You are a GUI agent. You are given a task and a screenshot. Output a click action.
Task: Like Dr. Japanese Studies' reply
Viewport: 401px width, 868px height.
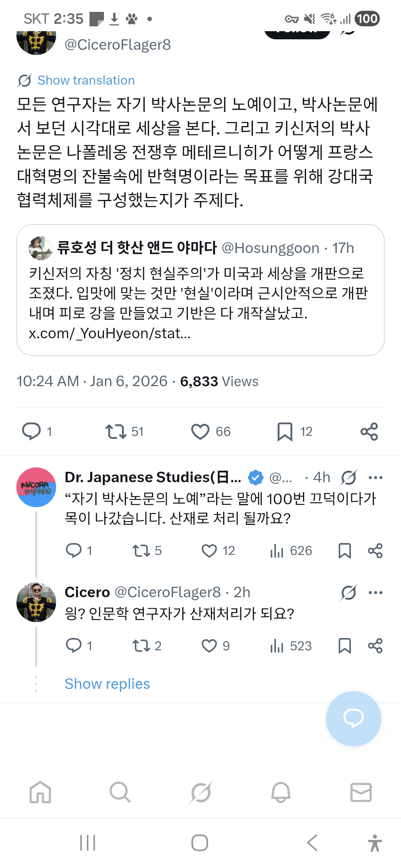(209, 551)
